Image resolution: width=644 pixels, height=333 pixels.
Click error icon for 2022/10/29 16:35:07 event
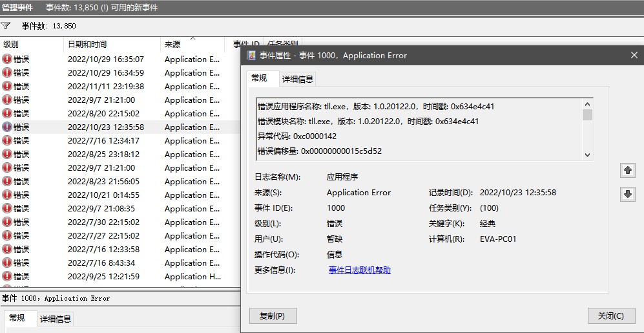7,59
